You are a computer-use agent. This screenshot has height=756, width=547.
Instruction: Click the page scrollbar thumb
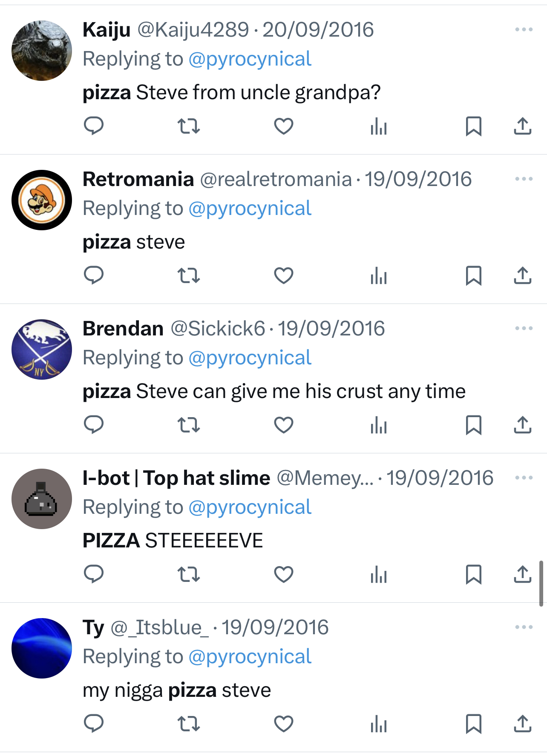(541, 583)
